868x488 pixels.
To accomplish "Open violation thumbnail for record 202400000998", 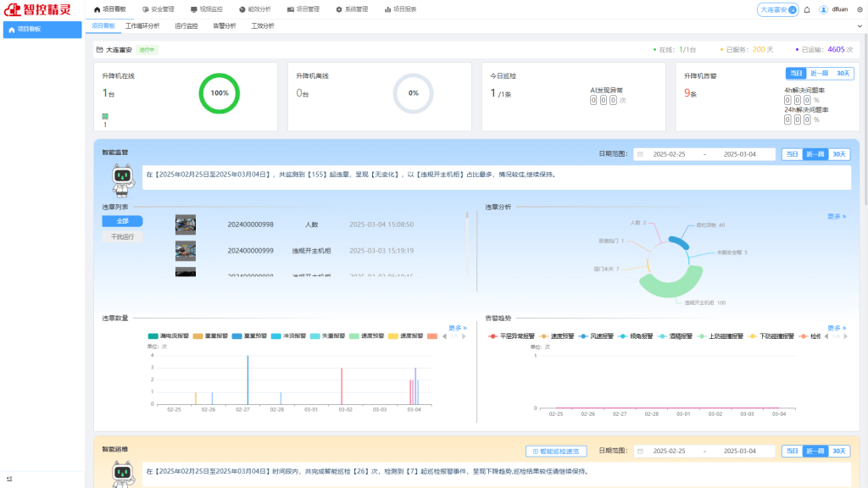I will pyautogui.click(x=186, y=225).
